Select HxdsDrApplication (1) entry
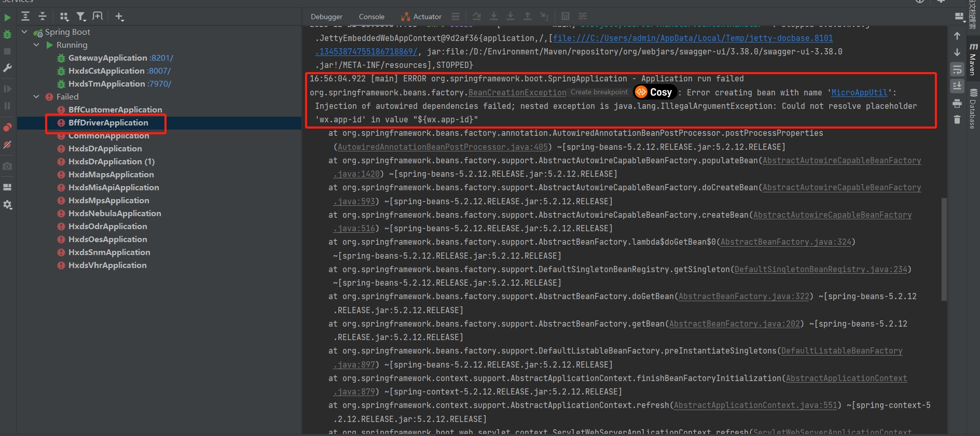The height and width of the screenshot is (436, 980). [112, 161]
